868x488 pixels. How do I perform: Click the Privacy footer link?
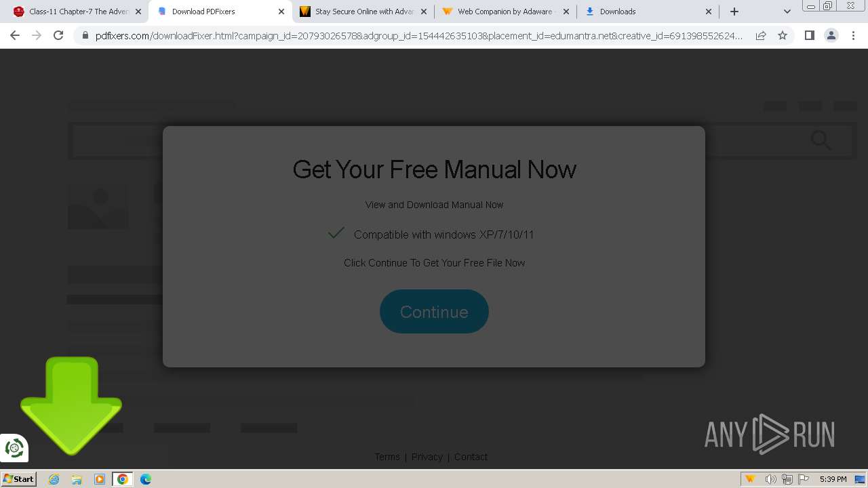427,457
